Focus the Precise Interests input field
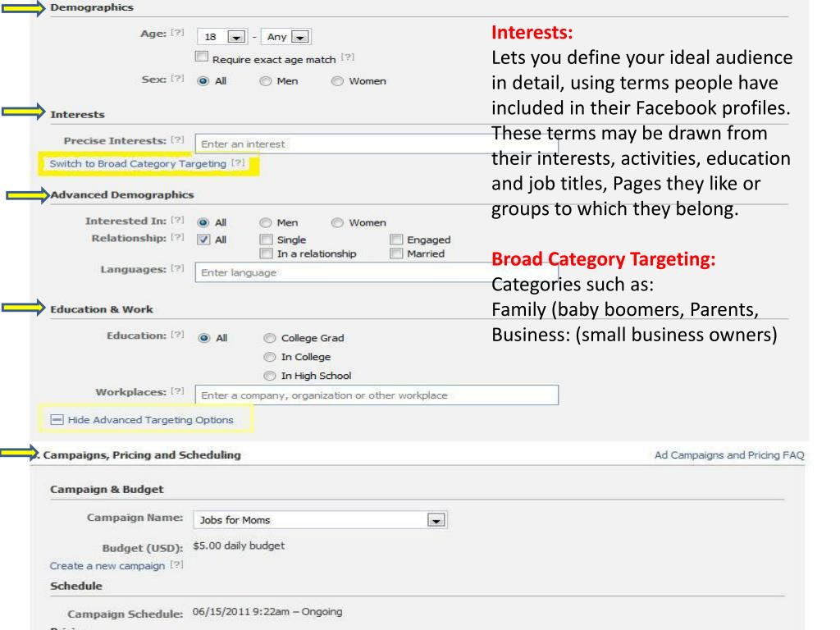This screenshot has height=630, width=840. (x=377, y=144)
